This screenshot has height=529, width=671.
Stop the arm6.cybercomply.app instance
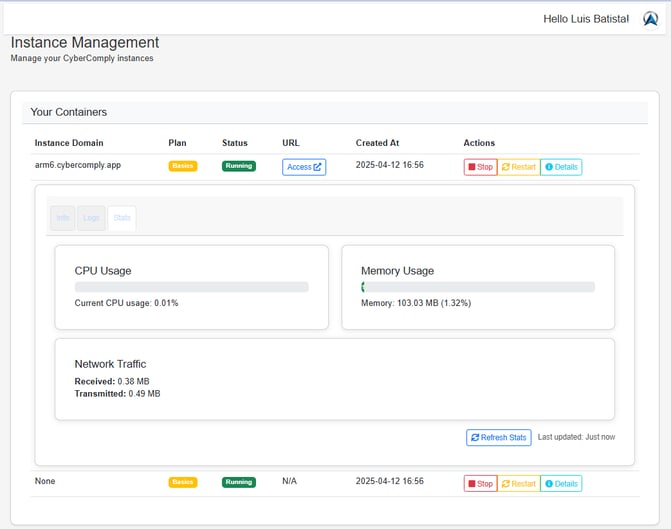point(481,167)
